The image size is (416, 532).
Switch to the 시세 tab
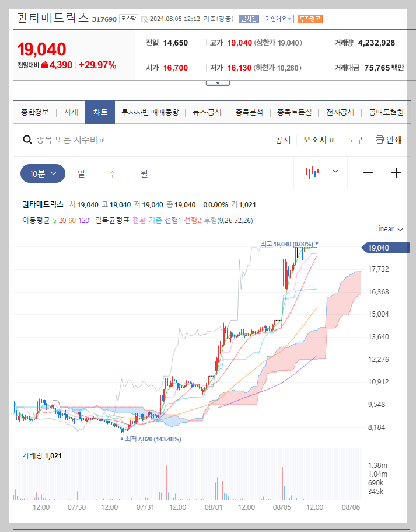(71, 112)
